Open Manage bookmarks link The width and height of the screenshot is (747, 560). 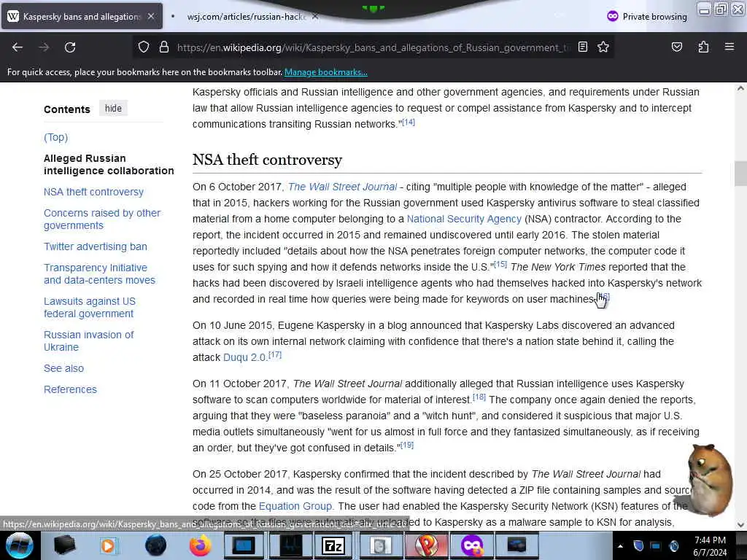326,72
